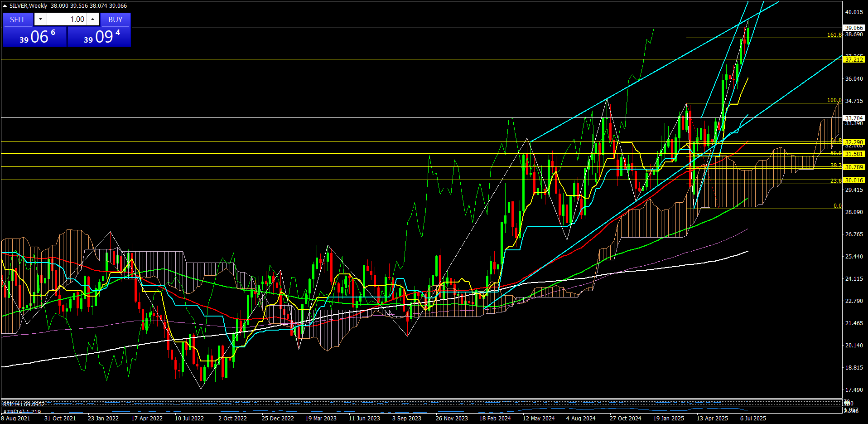Screen dimensions: 868x424
Task: Select the yellow 32.290 price tag
Action: [854, 142]
